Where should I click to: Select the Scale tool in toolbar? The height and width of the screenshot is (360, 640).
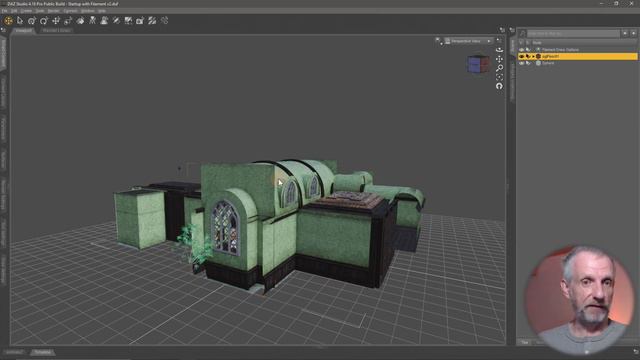pyautogui.click(x=68, y=20)
